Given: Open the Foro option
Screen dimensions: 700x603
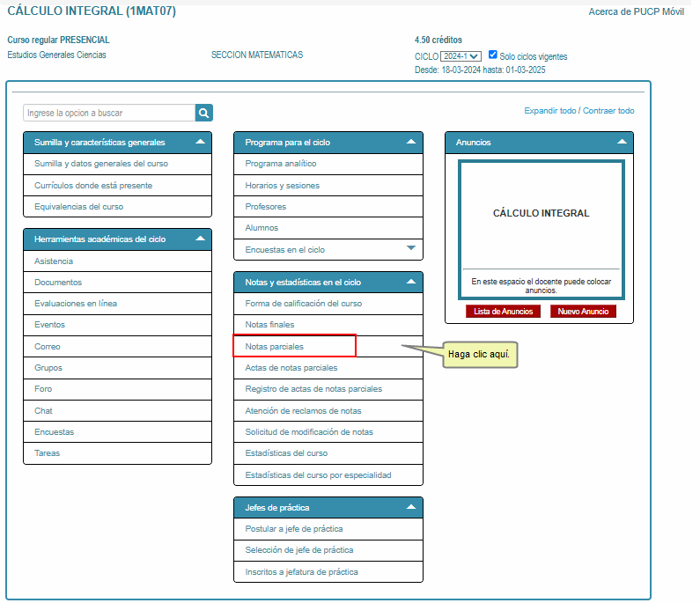Looking at the screenshot, I should click(117, 389).
